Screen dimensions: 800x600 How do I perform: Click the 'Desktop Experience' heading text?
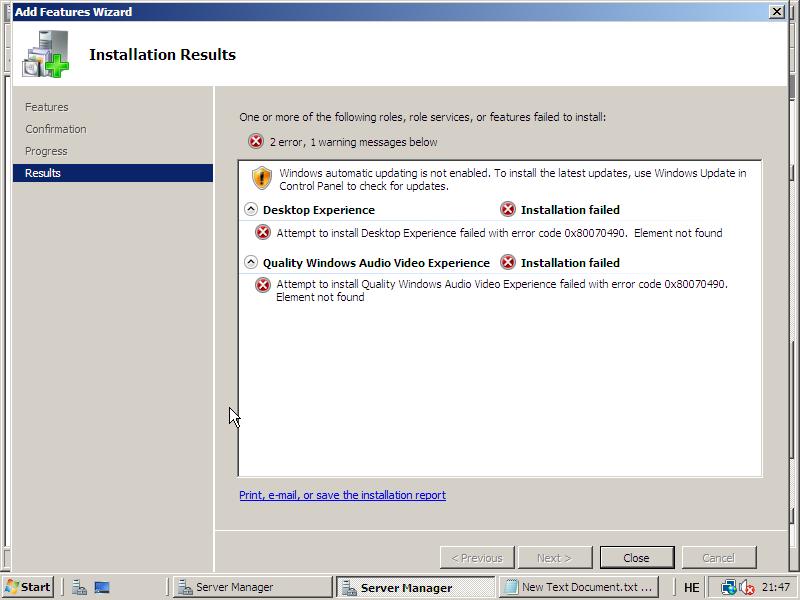[x=319, y=210]
